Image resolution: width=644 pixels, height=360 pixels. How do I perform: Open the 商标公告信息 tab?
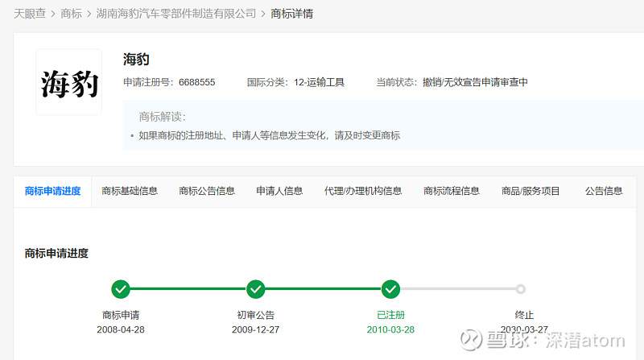(207, 191)
